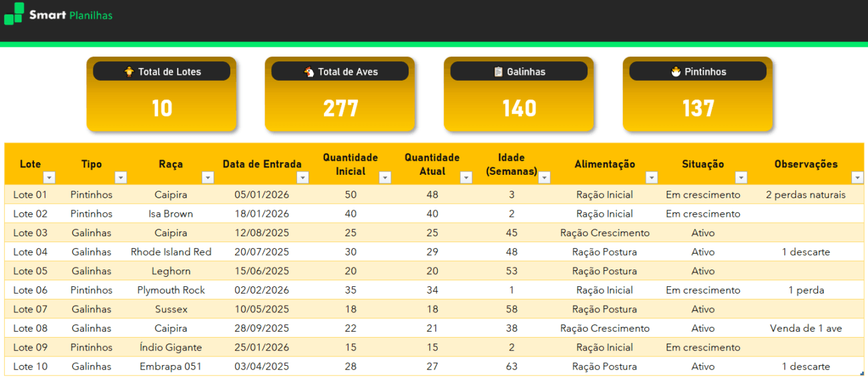Click the entry date 02/02/2026

(262, 290)
